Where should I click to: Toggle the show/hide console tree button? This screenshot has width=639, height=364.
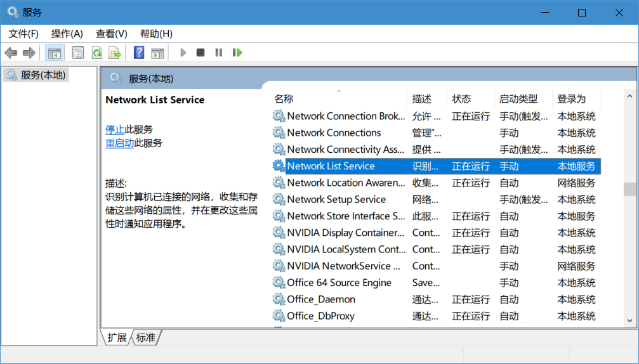point(55,53)
